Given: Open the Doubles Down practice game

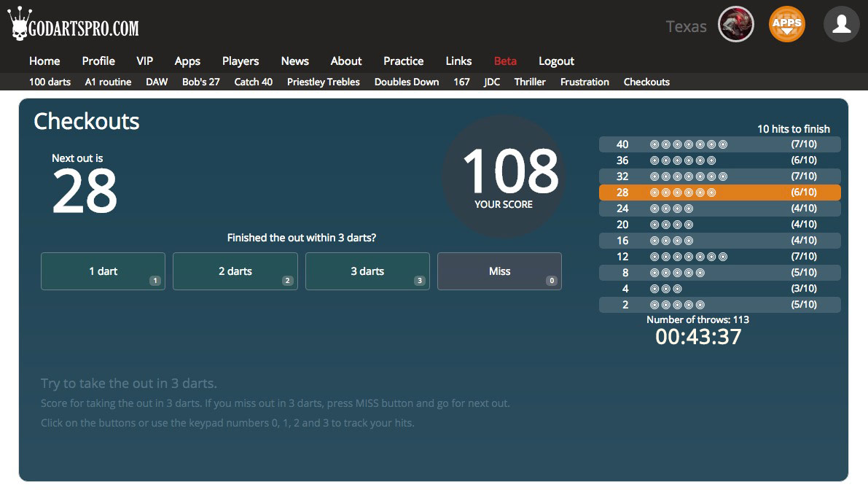Looking at the screenshot, I should point(406,82).
